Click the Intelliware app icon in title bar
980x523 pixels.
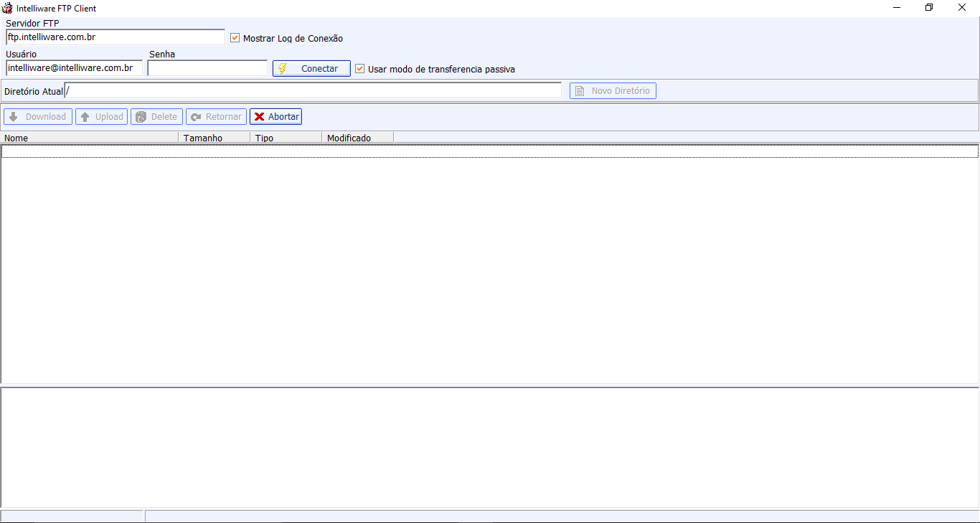[7, 8]
